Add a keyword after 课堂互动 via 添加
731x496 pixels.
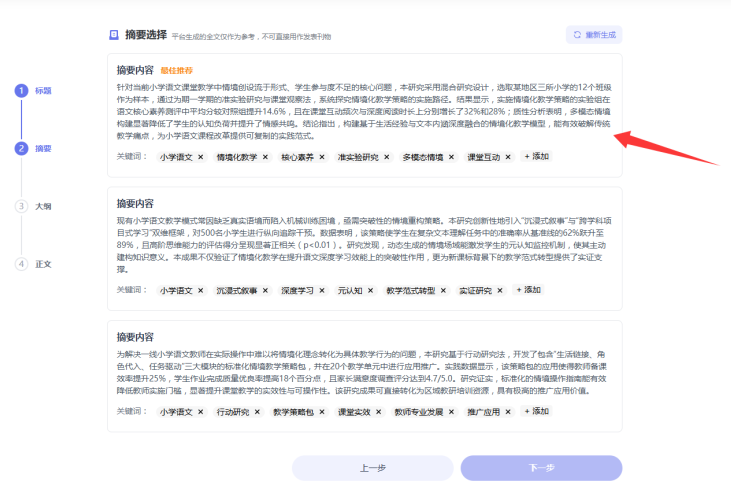pyautogui.click(x=536, y=157)
